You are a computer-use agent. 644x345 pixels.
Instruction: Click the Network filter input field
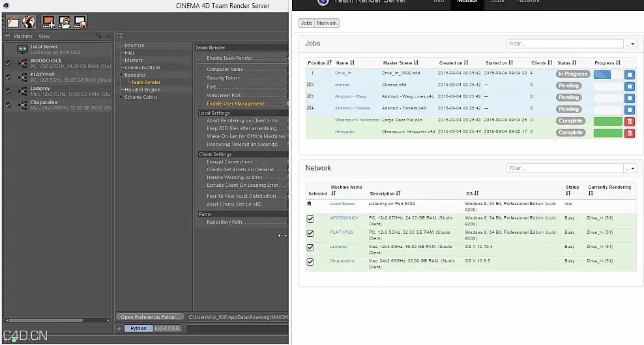click(x=565, y=168)
